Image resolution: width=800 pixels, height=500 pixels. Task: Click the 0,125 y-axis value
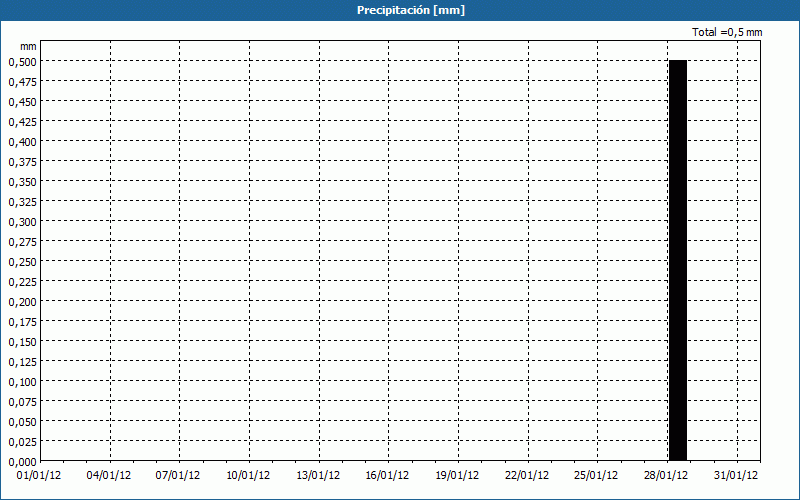pyautogui.click(x=23, y=362)
